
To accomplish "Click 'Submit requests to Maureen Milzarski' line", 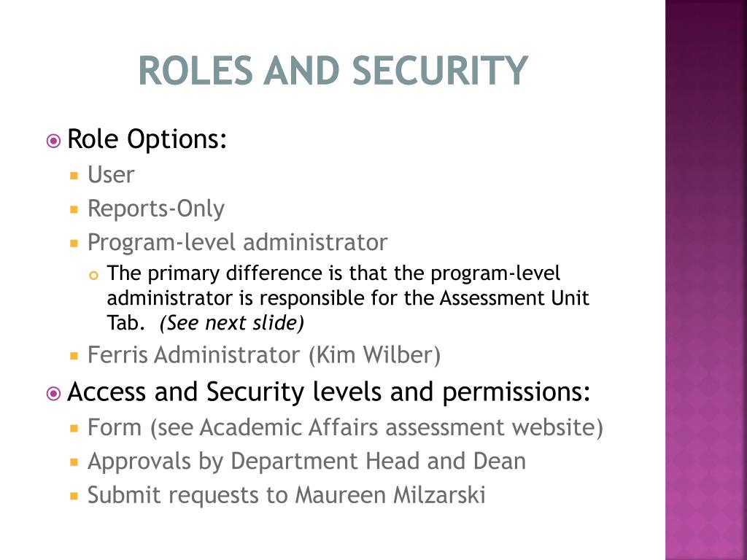I will point(286,495).
